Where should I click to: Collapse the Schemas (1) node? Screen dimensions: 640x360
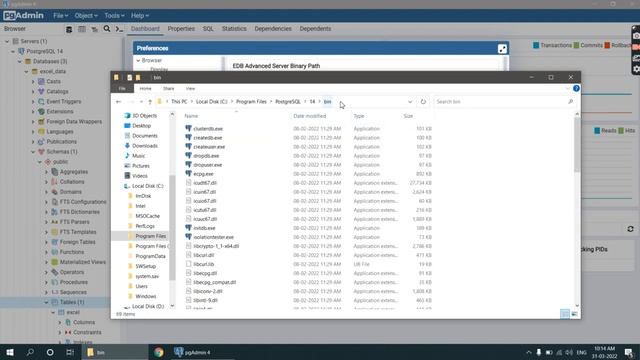(x=33, y=152)
